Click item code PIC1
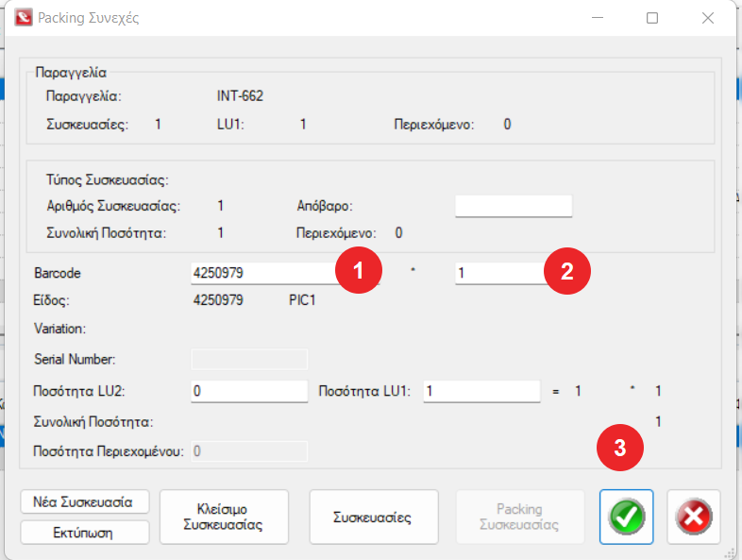 pos(302,300)
